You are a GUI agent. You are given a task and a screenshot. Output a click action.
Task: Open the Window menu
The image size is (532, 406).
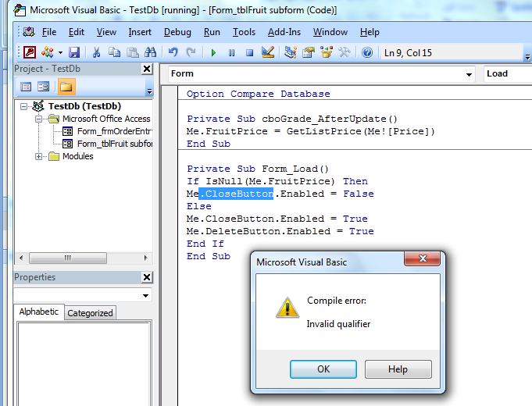[330, 32]
